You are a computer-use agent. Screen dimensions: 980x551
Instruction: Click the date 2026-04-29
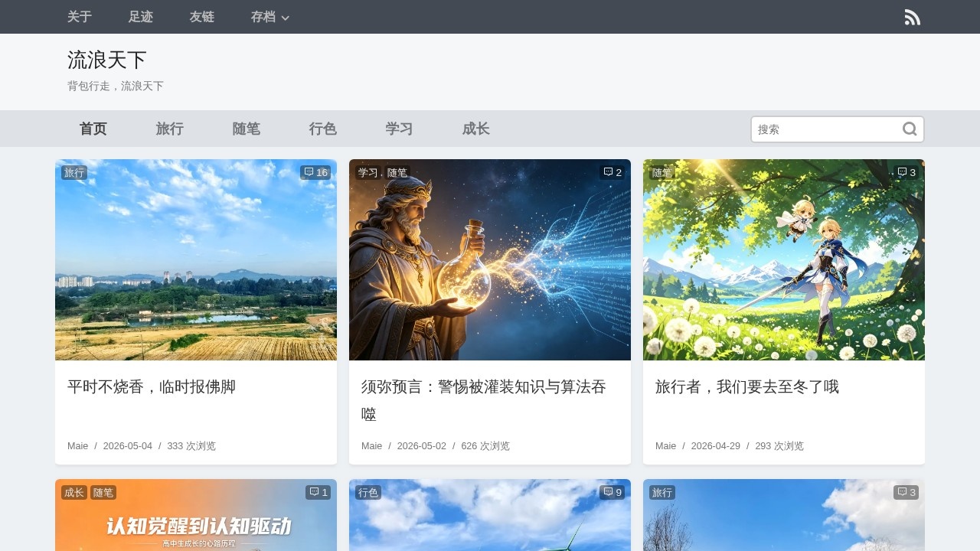click(x=716, y=446)
